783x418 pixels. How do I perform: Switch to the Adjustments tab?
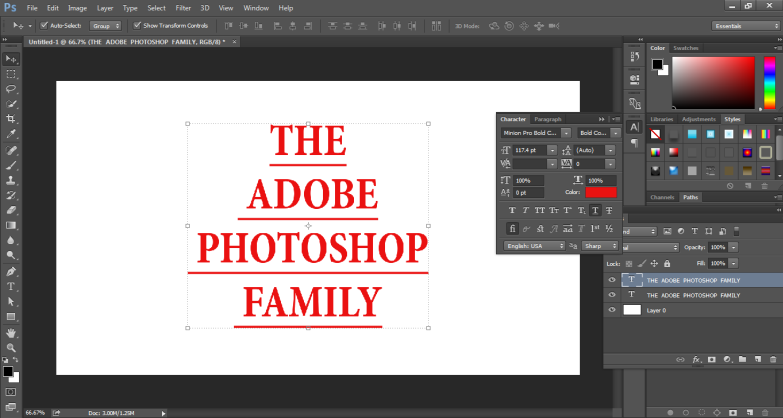(x=698, y=119)
